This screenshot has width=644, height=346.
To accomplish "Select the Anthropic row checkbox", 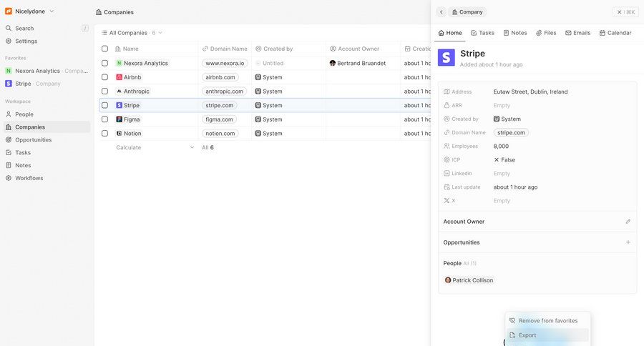I will coord(104,91).
